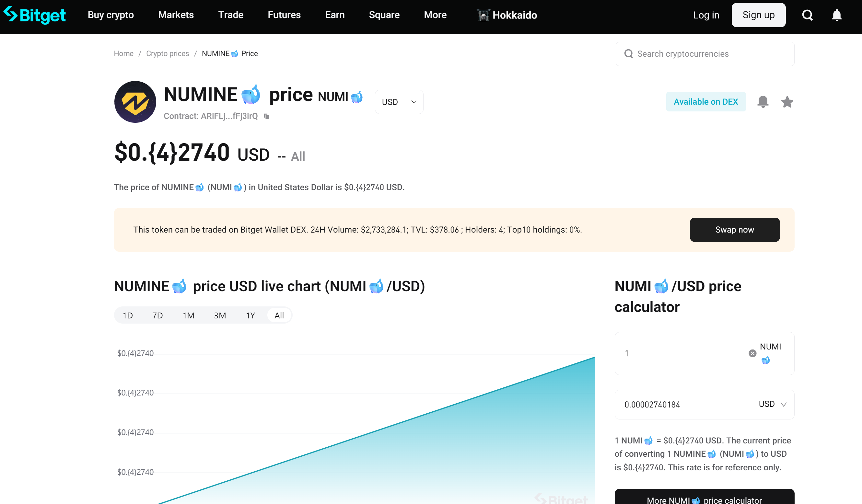This screenshot has height=504, width=862.
Task: Click the Swap now button
Action: pos(734,230)
